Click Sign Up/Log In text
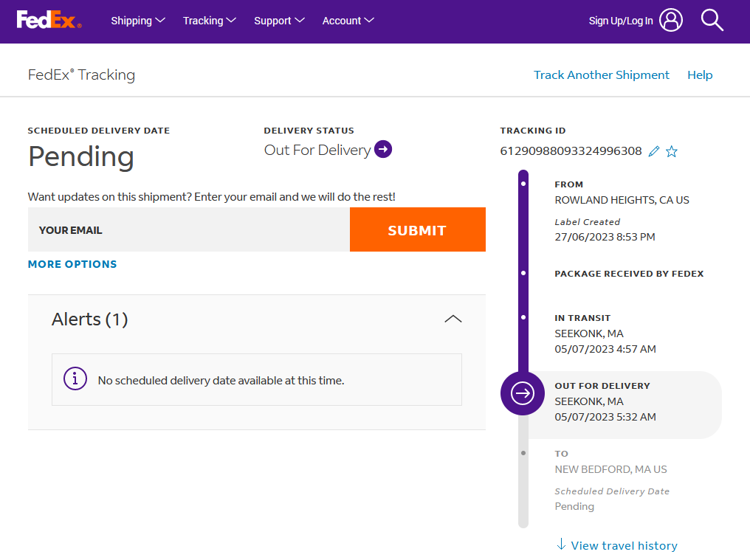This screenshot has height=560, width=750. [x=620, y=21]
